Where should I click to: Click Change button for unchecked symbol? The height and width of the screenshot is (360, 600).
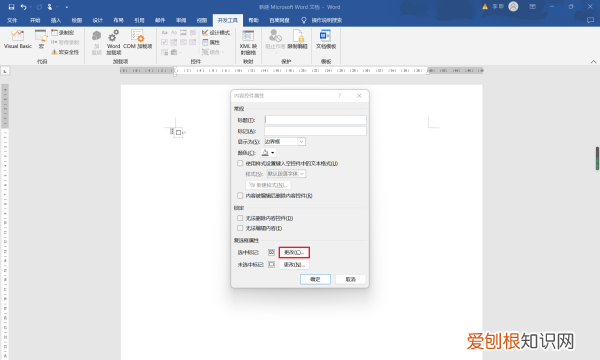tap(294, 265)
